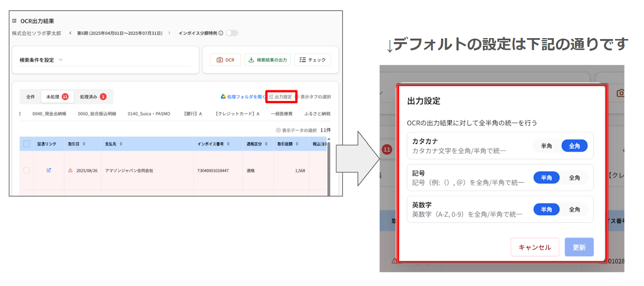Click the 株式会社ソラボ夢太郎 company name
This screenshot has height=286, width=644.
pos(37,33)
